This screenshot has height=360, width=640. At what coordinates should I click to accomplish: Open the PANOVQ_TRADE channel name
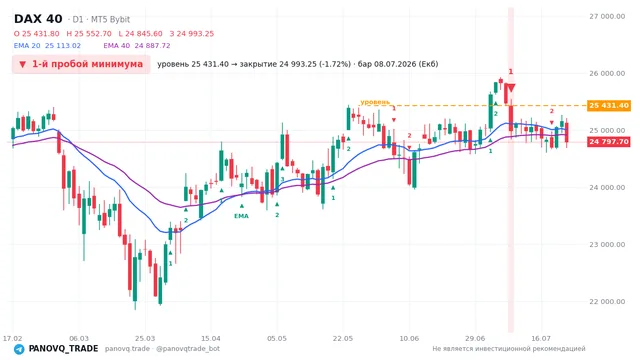[x=63, y=349]
